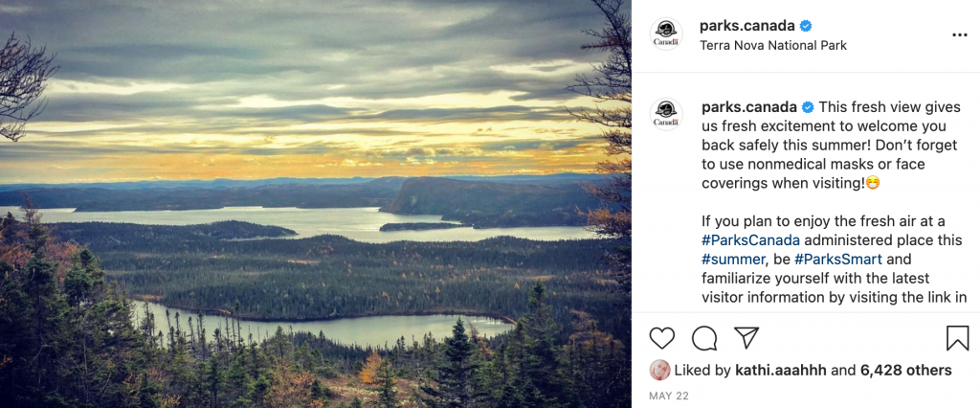This screenshot has width=980, height=408.
Task: Like the post with the heart icon
Action: (x=662, y=338)
